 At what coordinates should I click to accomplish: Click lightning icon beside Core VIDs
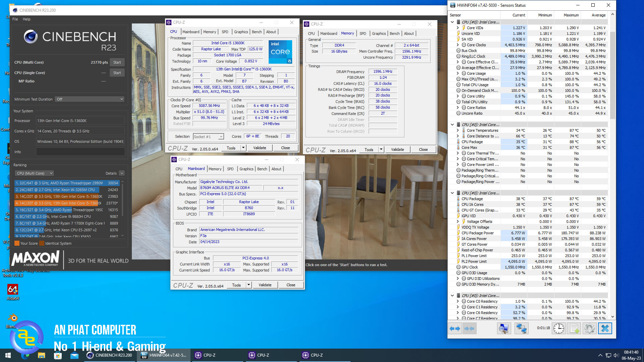tap(464, 28)
